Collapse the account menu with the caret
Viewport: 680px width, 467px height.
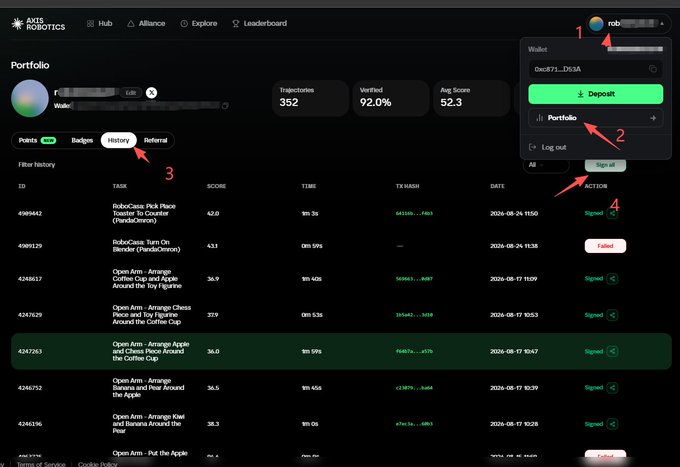(x=662, y=24)
